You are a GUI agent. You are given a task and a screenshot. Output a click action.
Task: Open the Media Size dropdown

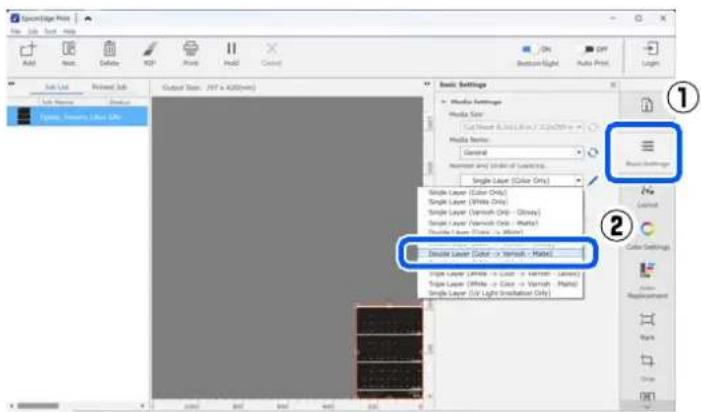click(x=522, y=127)
